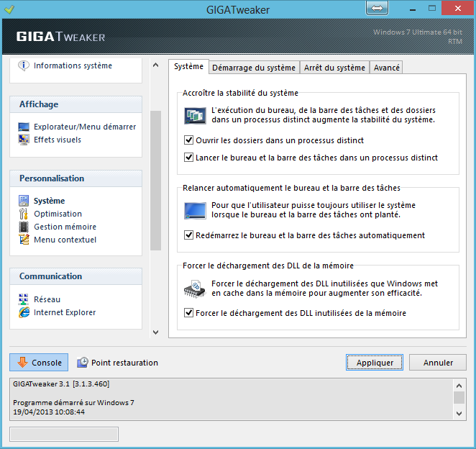Create a Point restauration

117,363
